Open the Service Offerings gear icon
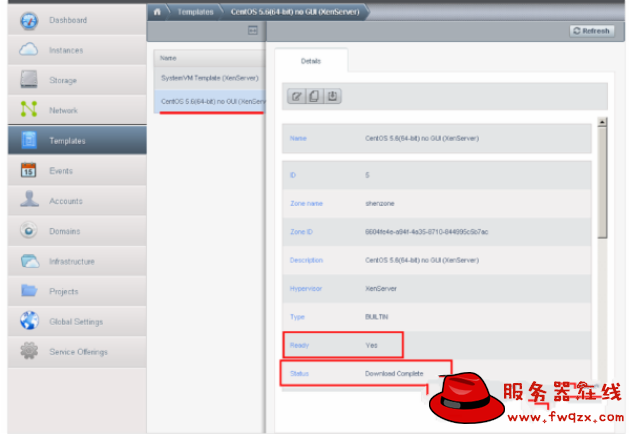The image size is (630, 434). (29, 351)
